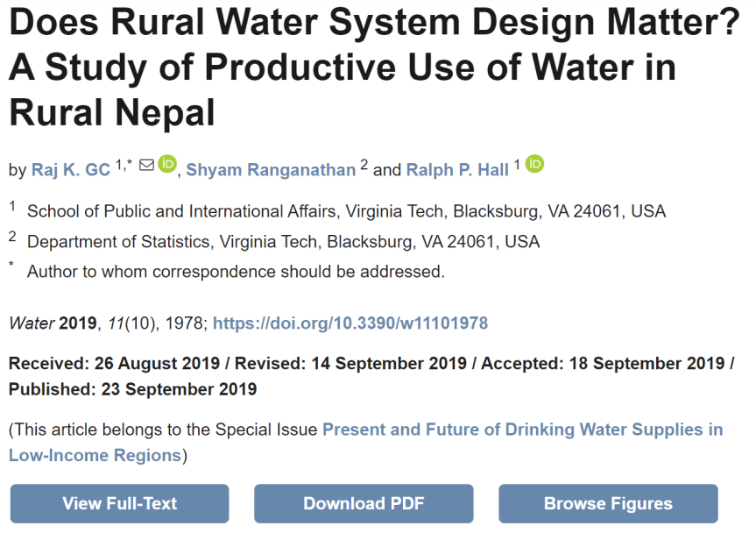Click the article title heading

point(374,68)
